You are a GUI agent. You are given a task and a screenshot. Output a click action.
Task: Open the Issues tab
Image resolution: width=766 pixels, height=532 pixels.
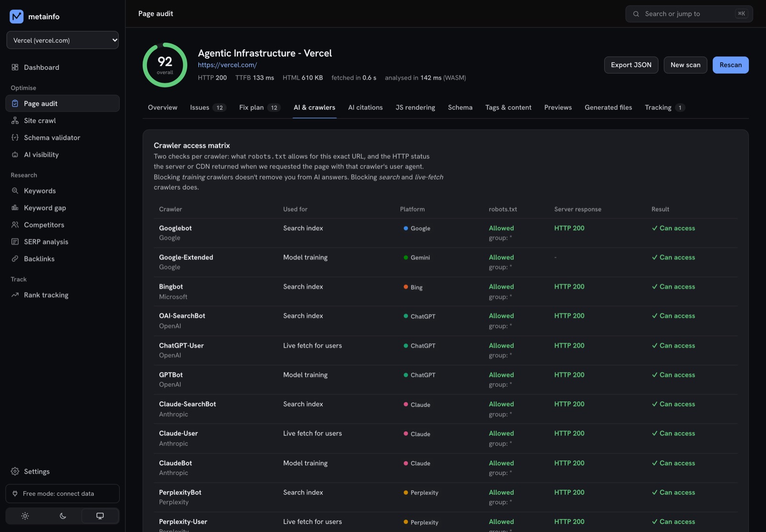click(x=208, y=108)
